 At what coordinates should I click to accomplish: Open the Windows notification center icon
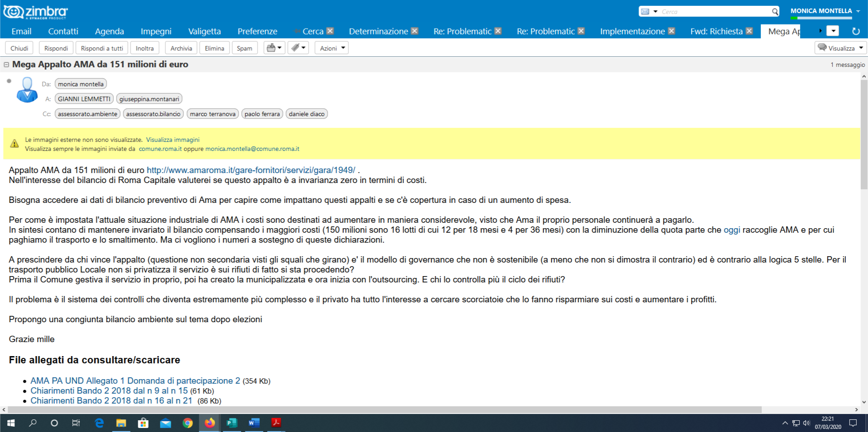click(x=853, y=423)
